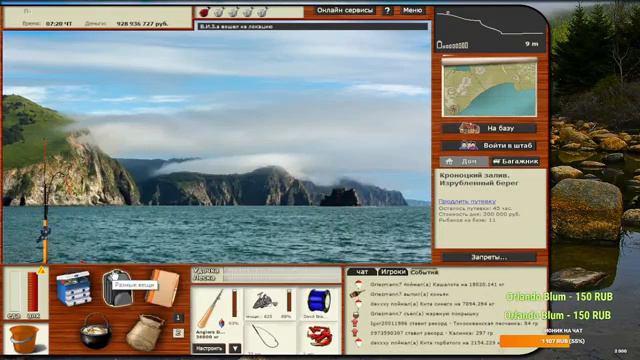Click the Запреты... button
The image size is (640, 360).
pos(489,258)
